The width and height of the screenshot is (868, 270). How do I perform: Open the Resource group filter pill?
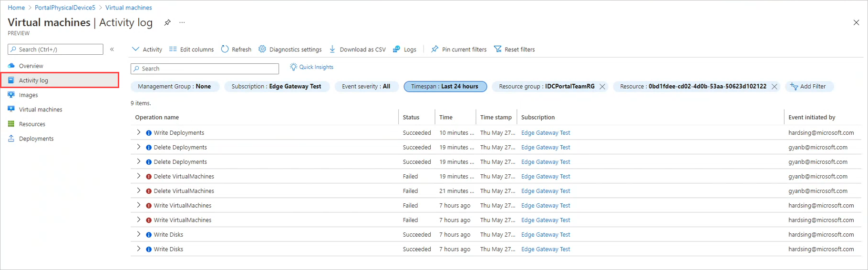click(547, 86)
